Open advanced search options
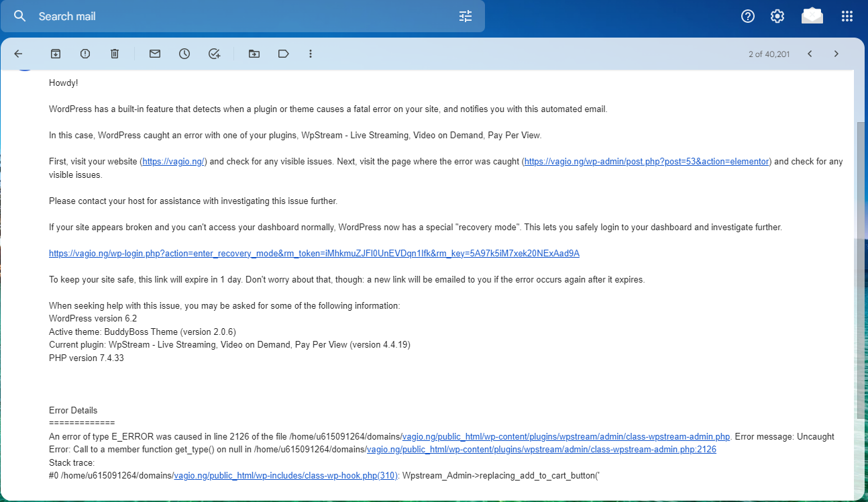This screenshot has height=502, width=868. click(x=465, y=15)
